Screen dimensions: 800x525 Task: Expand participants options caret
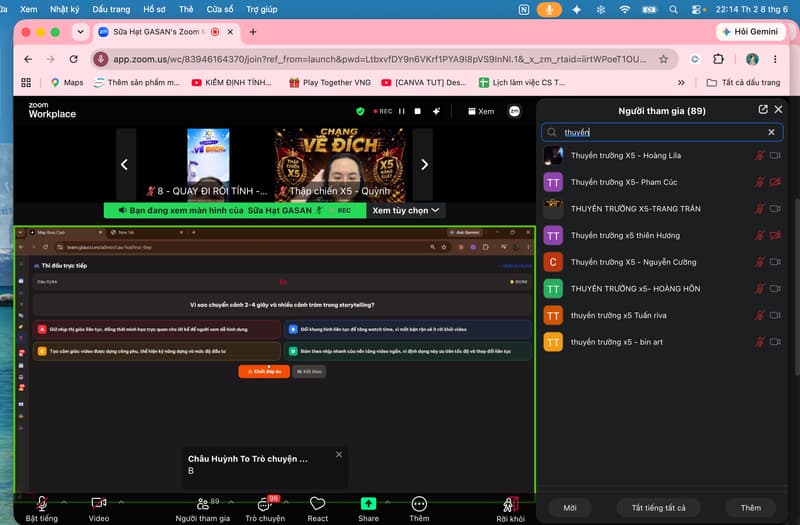[x=231, y=503]
